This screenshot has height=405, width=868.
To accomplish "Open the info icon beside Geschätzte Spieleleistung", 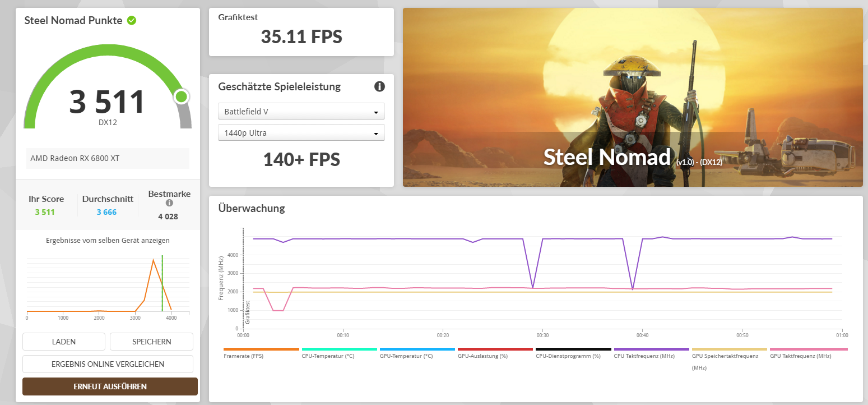I will click(379, 86).
